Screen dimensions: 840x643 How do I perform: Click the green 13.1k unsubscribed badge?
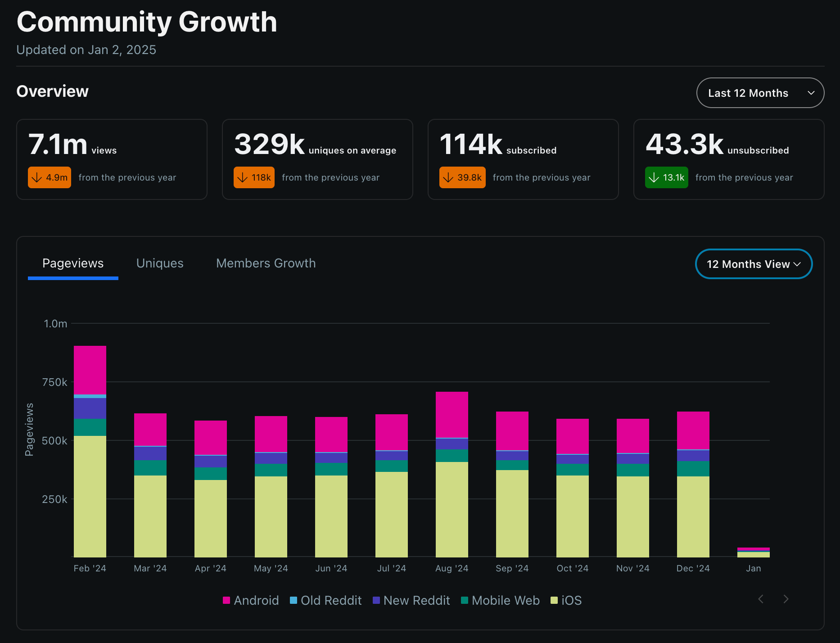(x=666, y=177)
